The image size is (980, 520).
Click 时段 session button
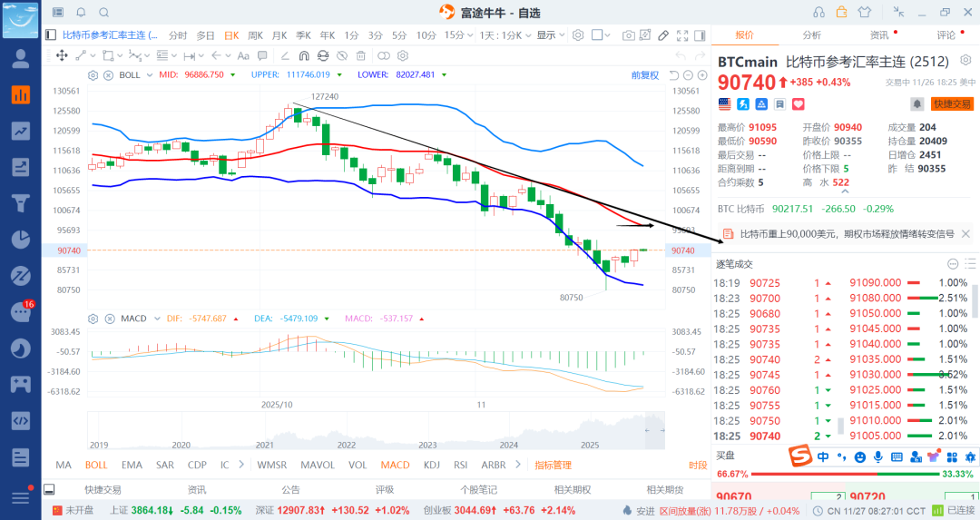698,465
